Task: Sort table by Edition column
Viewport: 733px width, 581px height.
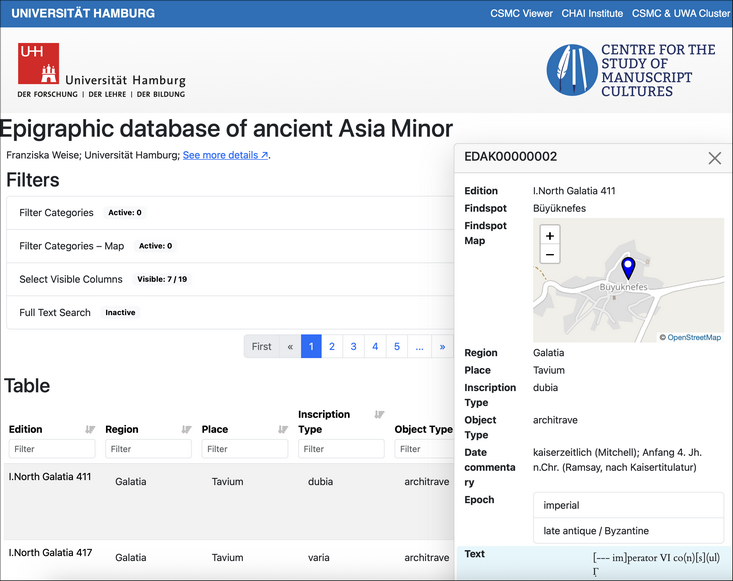Action: [90, 429]
